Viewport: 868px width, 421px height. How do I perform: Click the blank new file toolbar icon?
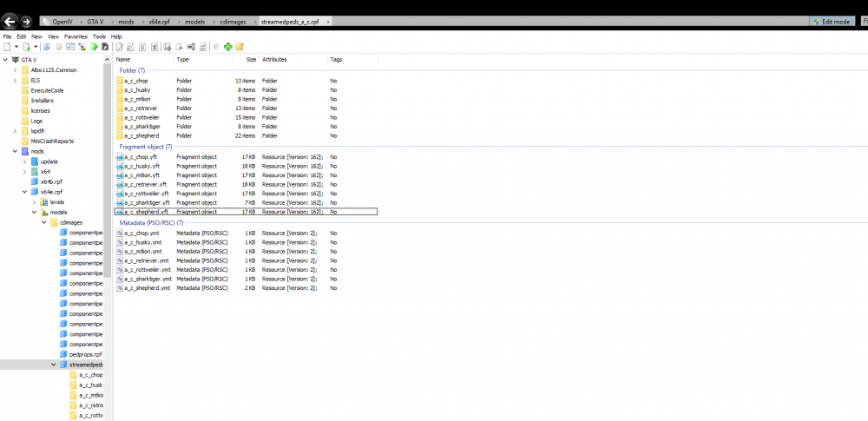[x=7, y=47]
